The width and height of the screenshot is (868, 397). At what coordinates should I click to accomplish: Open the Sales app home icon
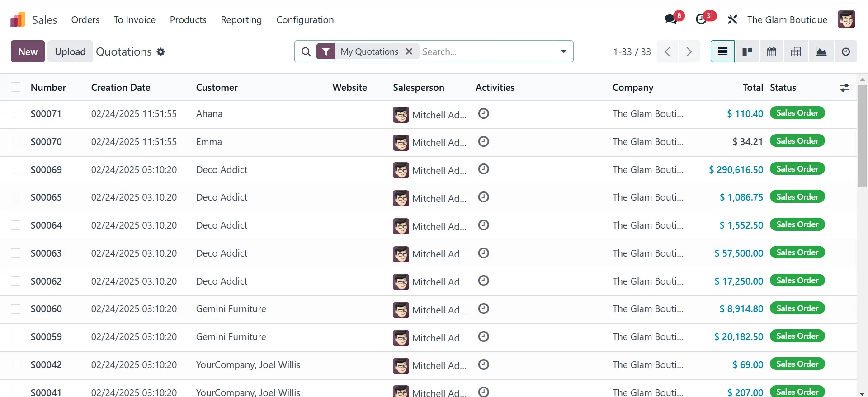pos(18,19)
